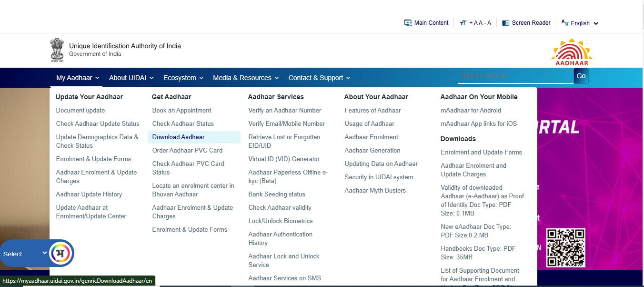644x287 pixels.
Task: Click into the search input field
Action: (515, 76)
